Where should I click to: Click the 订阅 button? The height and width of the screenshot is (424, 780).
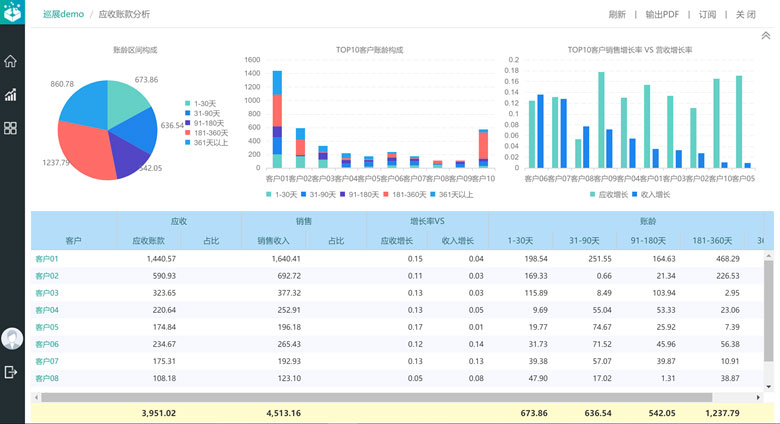click(708, 15)
